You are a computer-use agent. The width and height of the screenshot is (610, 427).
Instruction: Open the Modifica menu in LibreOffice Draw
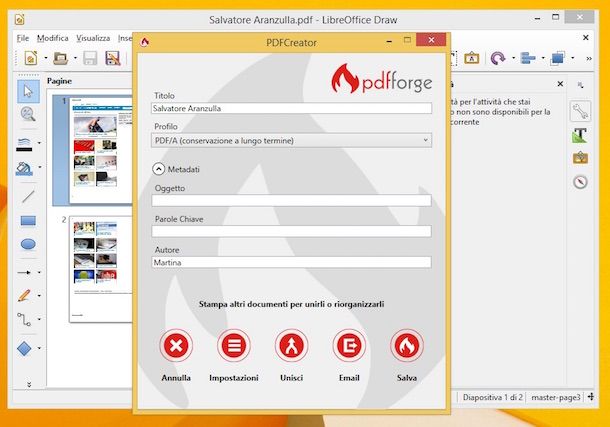53,38
